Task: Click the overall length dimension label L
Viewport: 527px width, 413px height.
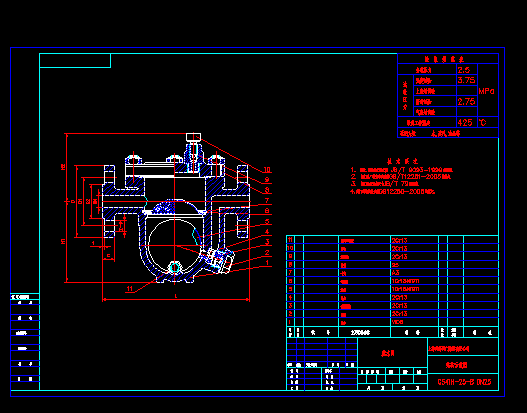Action: click(176, 296)
